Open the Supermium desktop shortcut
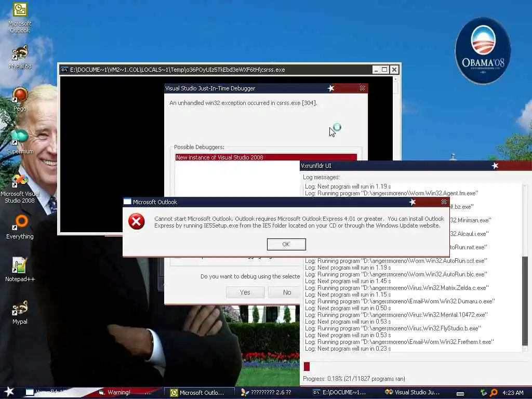The image size is (532, 399). click(20, 142)
